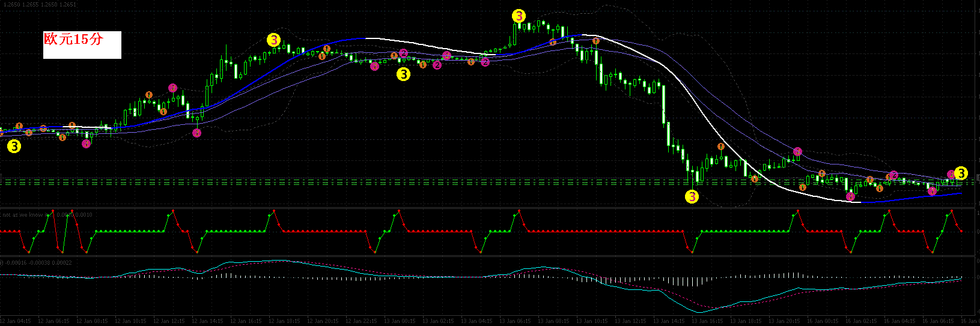Click the OHLC values 1.2650 1.2655 1.2650 1.2651
The width and height of the screenshot is (980, 326).
(40, 4)
